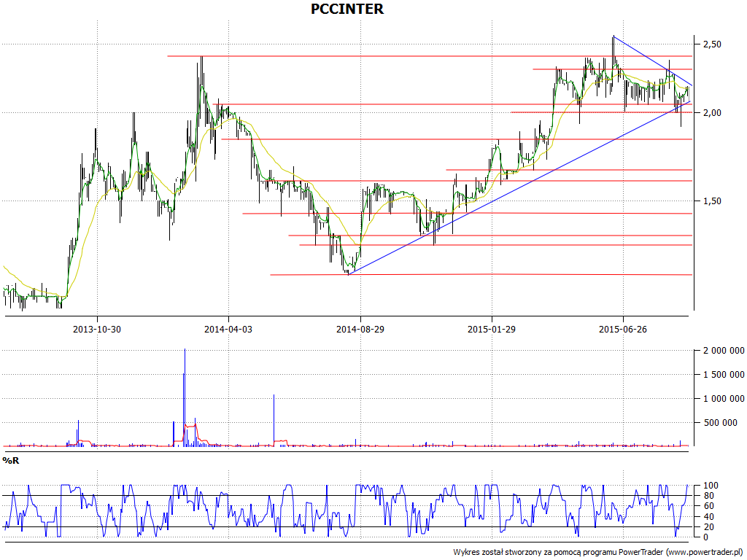
Task: Select the 2014-04-03 date label
Action: 228,329
